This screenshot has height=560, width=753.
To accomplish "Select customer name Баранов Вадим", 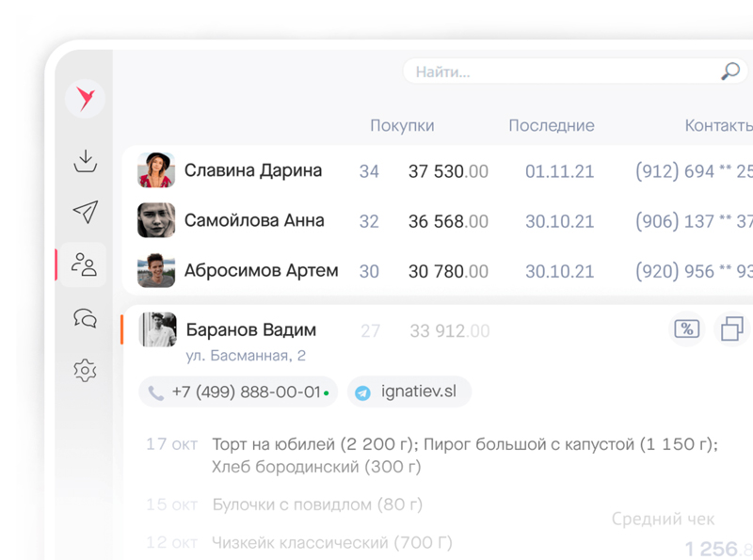I will (250, 330).
